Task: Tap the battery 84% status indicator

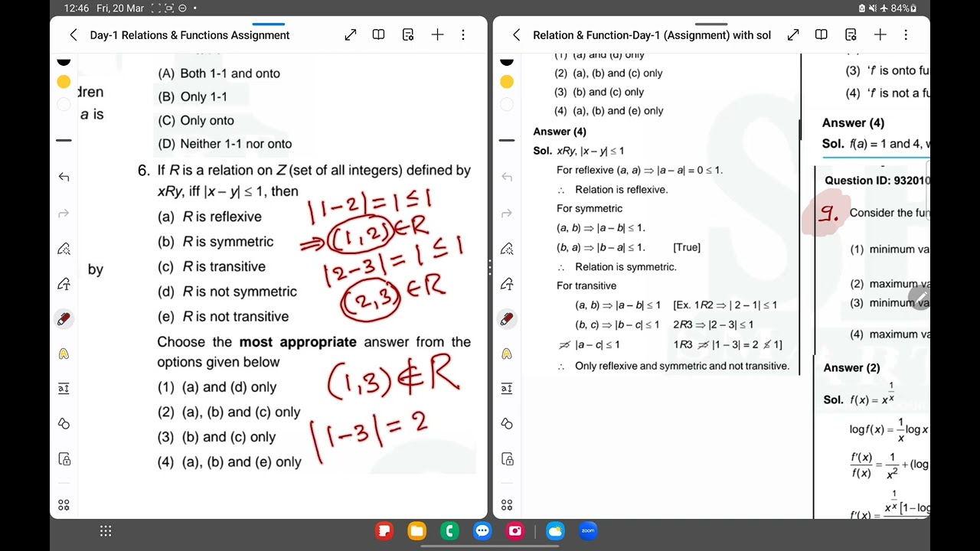Action: click(x=903, y=8)
